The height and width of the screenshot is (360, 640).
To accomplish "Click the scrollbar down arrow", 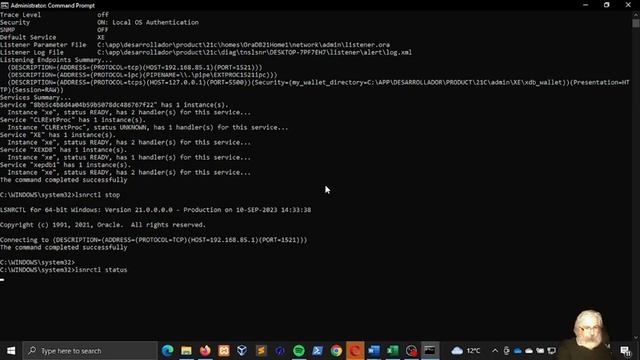I will [636, 337].
